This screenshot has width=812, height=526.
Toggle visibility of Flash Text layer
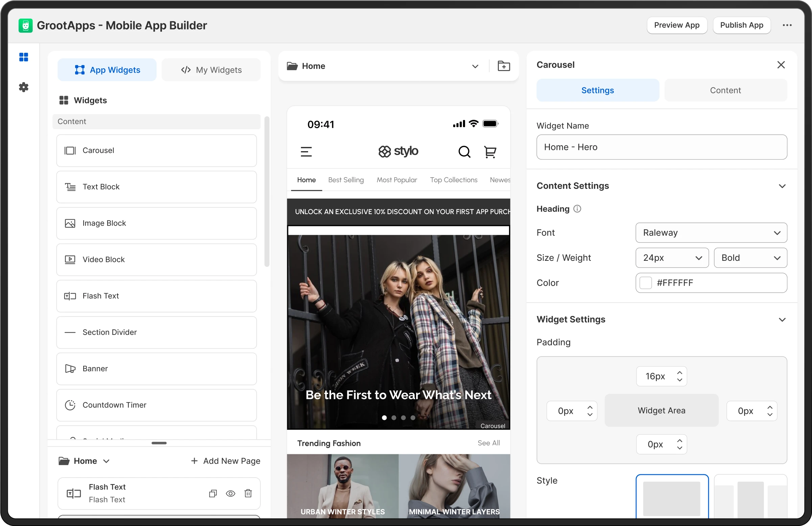click(x=231, y=493)
